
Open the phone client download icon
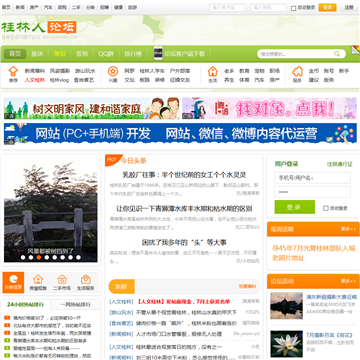[x=158, y=53]
